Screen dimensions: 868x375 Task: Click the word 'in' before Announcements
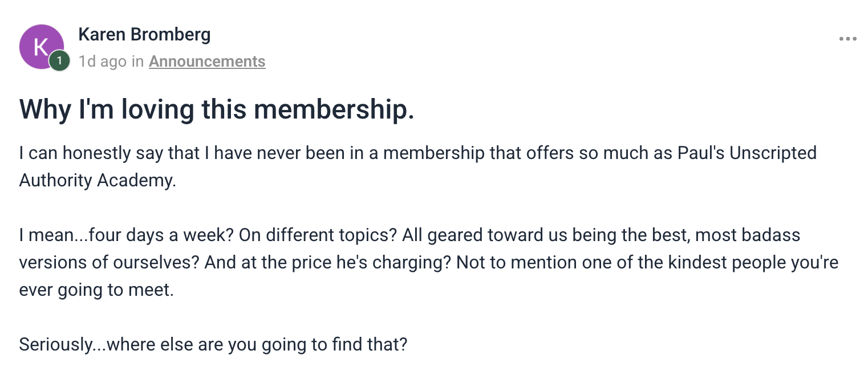[137, 62]
